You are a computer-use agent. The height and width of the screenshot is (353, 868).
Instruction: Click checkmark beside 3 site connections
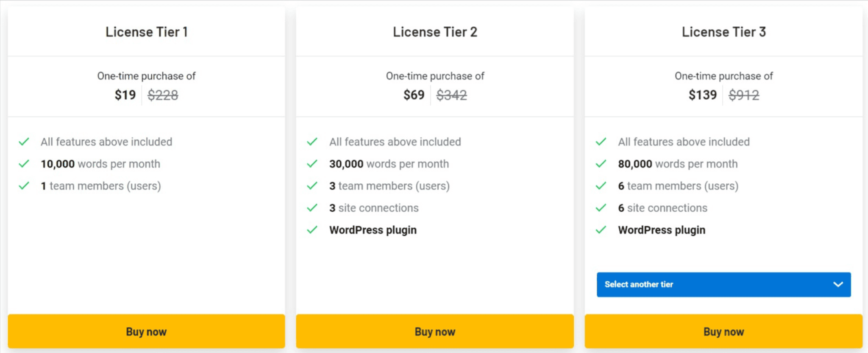coord(312,208)
